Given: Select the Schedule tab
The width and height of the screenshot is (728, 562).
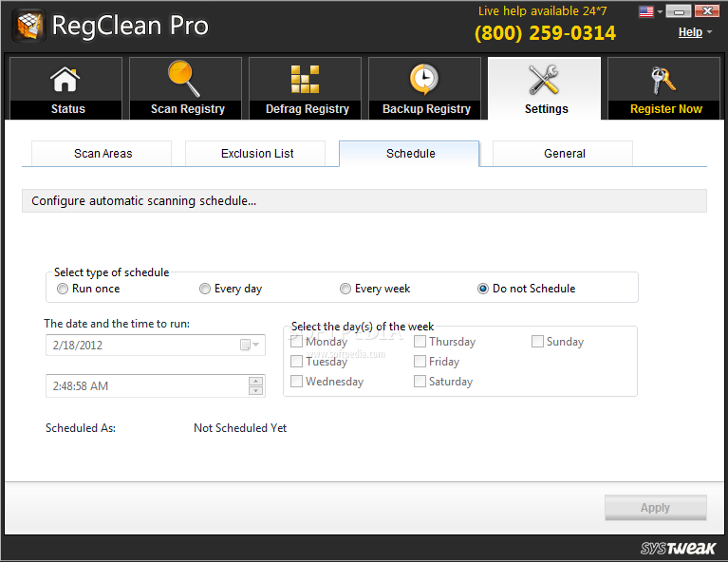Looking at the screenshot, I should point(409,153).
